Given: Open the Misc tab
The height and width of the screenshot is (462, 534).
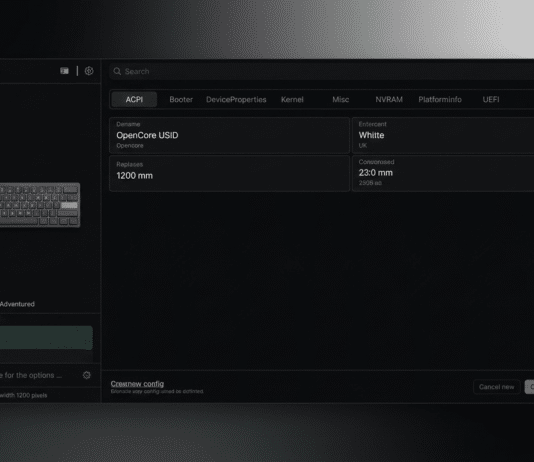Looking at the screenshot, I should tap(341, 99).
